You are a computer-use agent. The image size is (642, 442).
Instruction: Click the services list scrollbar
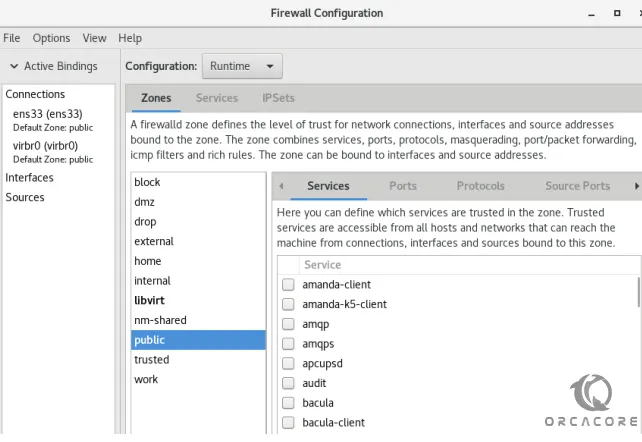tap(638, 291)
